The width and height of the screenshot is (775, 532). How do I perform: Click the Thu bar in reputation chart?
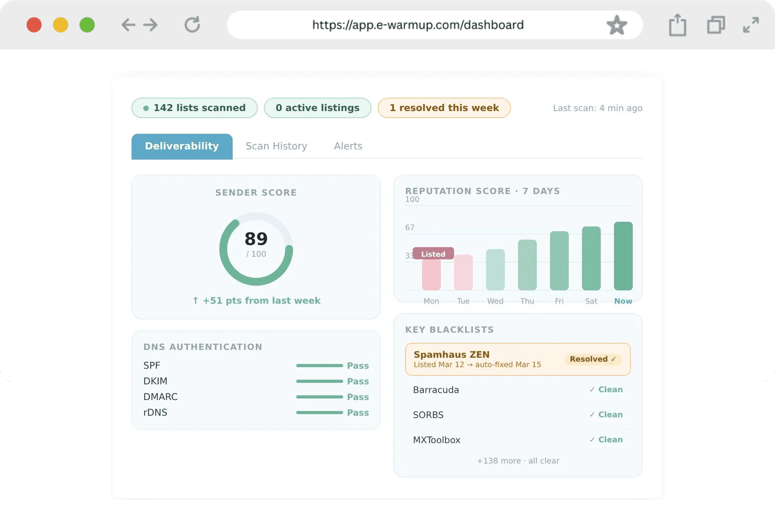pos(527,265)
